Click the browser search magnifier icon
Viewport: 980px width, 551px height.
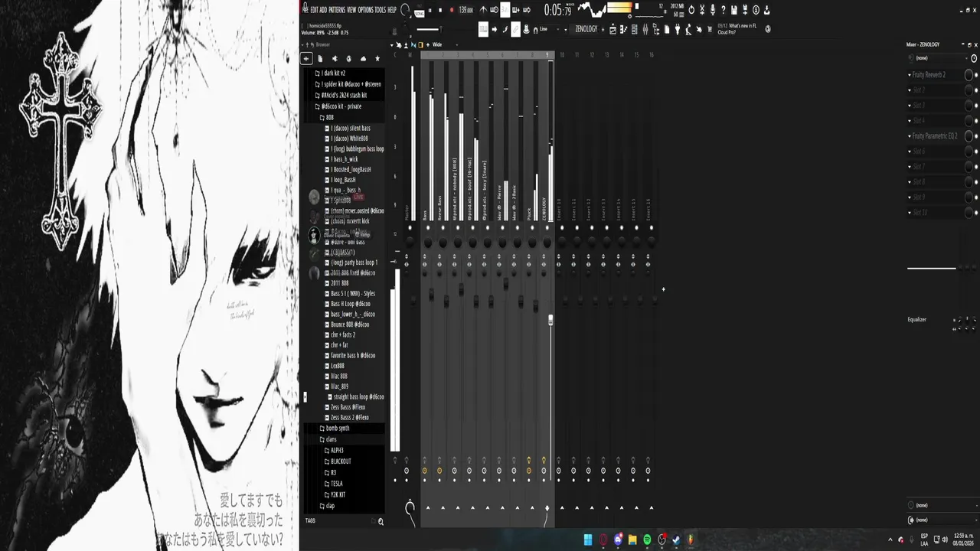click(x=381, y=522)
